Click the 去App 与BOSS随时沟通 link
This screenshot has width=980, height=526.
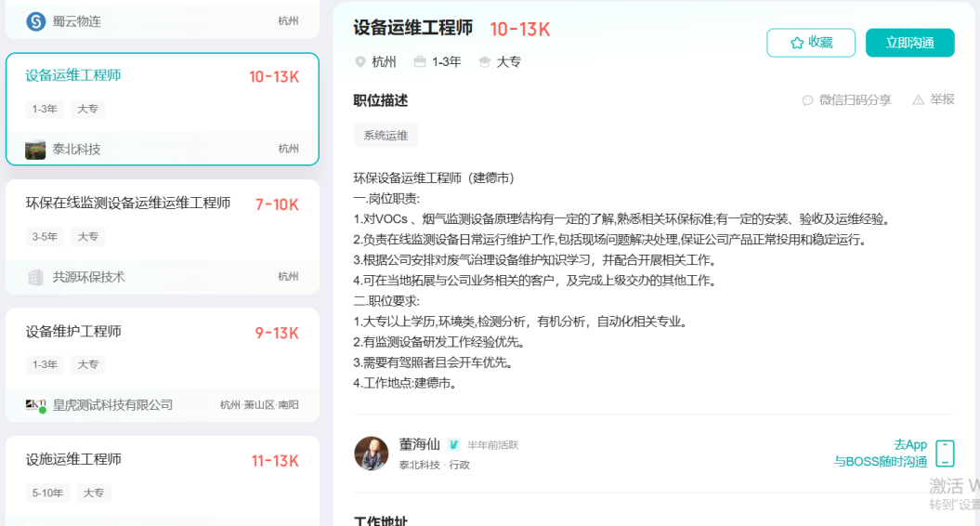pos(881,454)
